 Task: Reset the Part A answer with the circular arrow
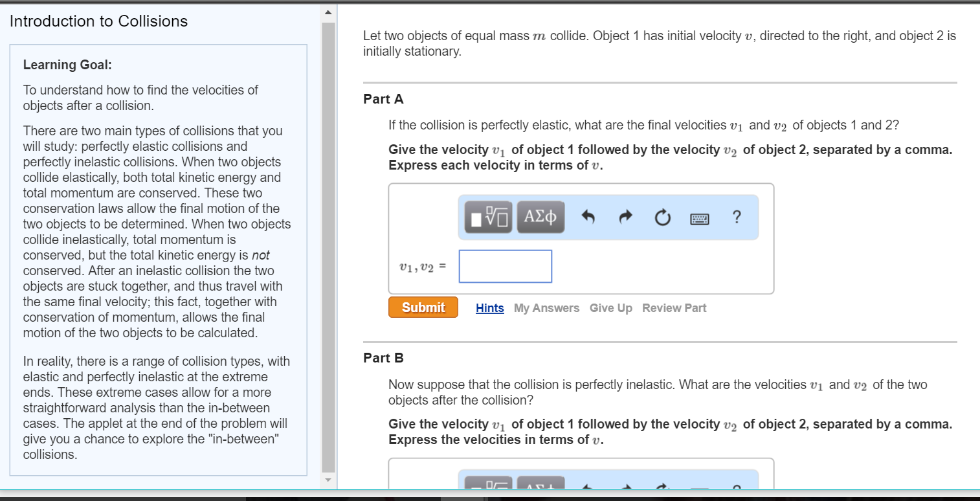662,217
